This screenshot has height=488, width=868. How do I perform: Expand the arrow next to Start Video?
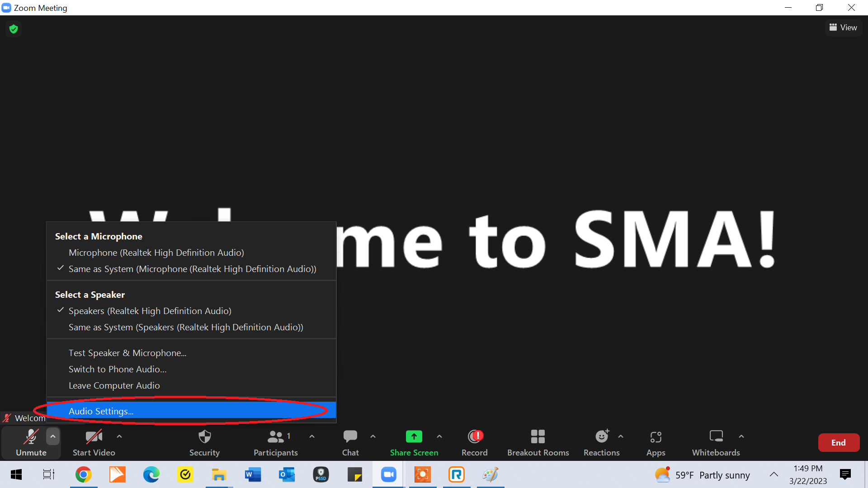tap(119, 436)
